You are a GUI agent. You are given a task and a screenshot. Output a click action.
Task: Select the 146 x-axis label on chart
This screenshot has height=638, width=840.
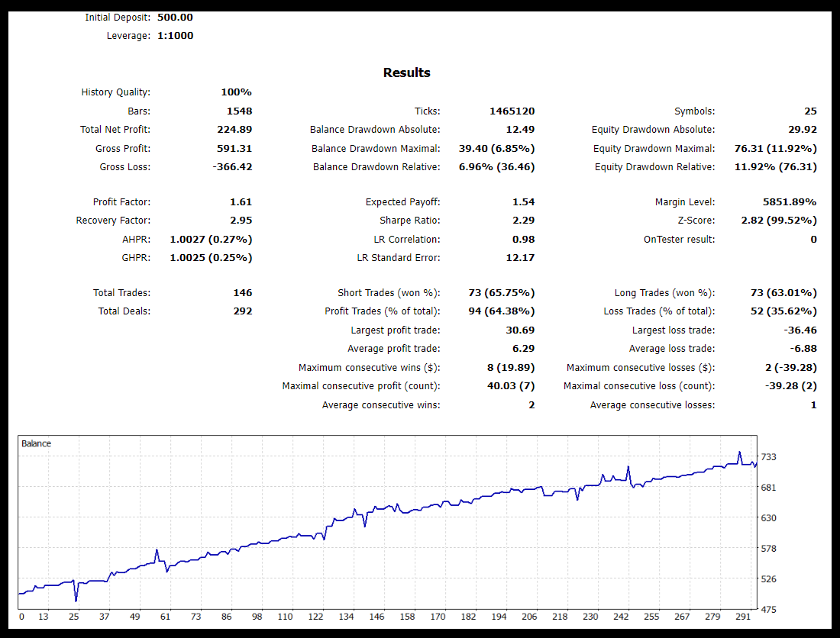(376, 617)
